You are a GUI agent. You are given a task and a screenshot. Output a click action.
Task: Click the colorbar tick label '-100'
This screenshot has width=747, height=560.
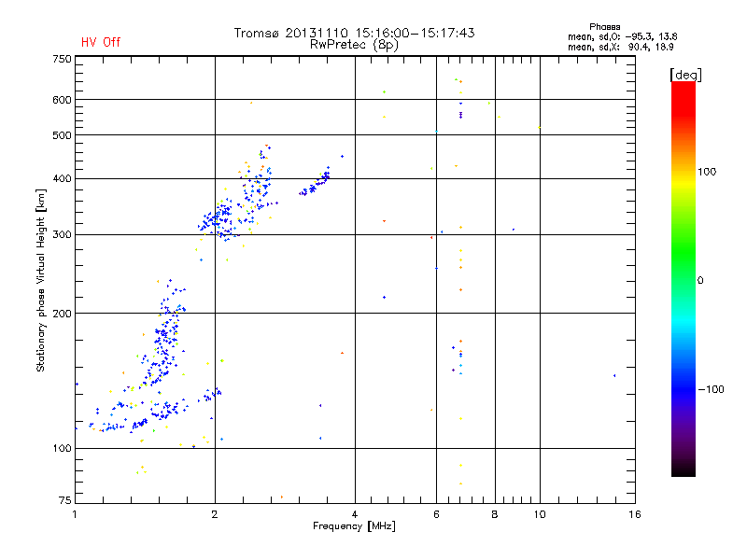click(x=712, y=389)
